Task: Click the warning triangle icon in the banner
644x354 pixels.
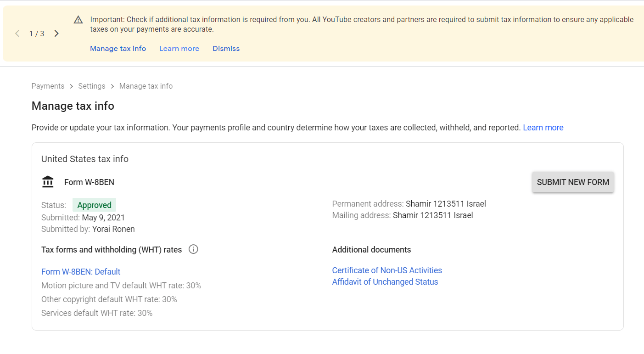Action: [x=78, y=19]
